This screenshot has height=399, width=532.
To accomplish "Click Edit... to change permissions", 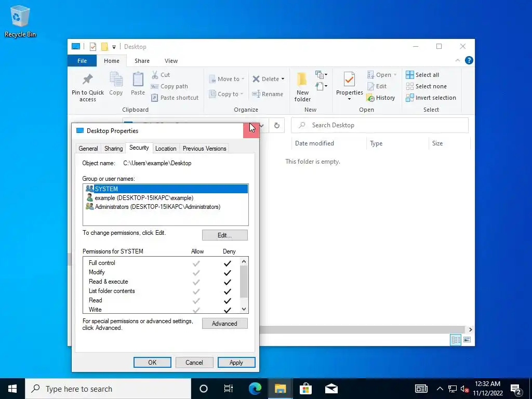I will pyautogui.click(x=224, y=235).
